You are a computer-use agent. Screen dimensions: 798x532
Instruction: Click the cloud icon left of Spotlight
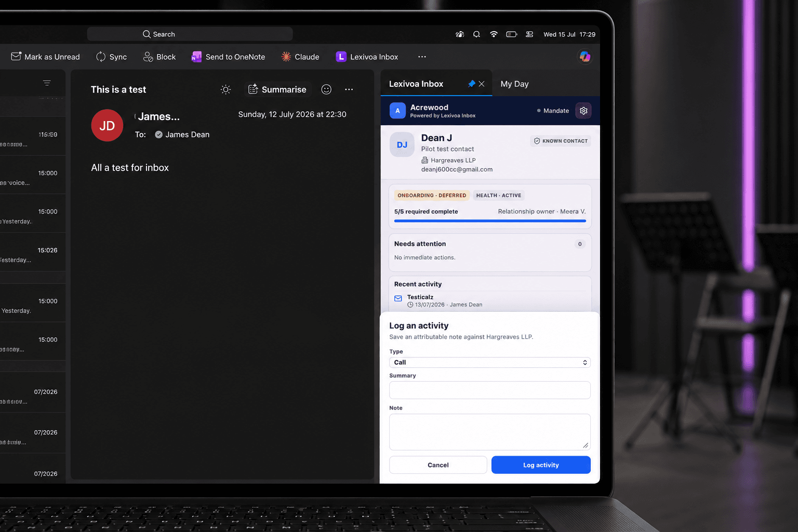pos(460,34)
